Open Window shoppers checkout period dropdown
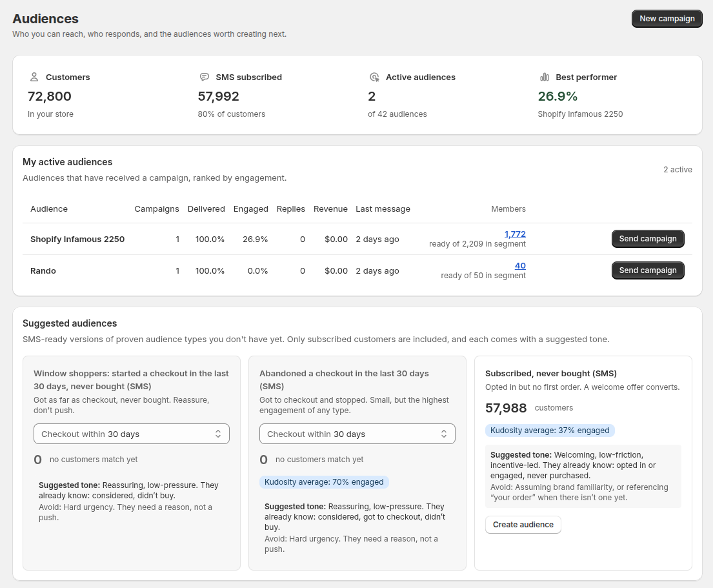Viewport: 713px width, 588px height. click(x=132, y=434)
